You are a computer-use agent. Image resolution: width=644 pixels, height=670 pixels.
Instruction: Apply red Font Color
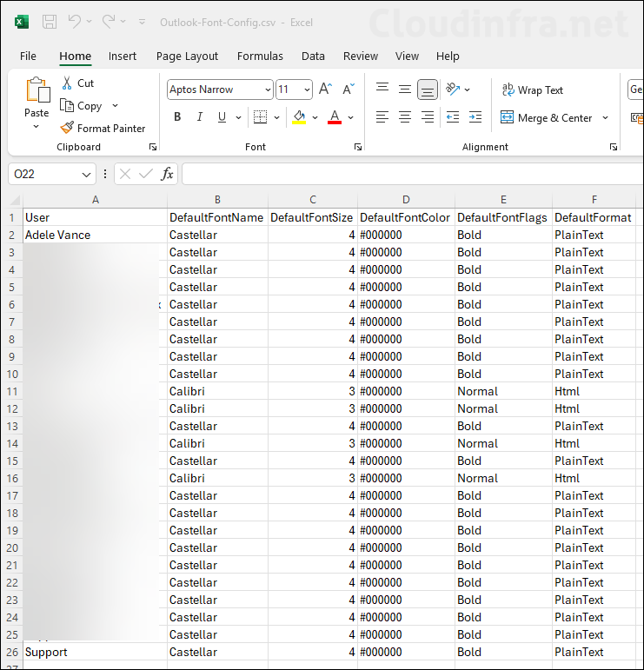click(x=335, y=116)
